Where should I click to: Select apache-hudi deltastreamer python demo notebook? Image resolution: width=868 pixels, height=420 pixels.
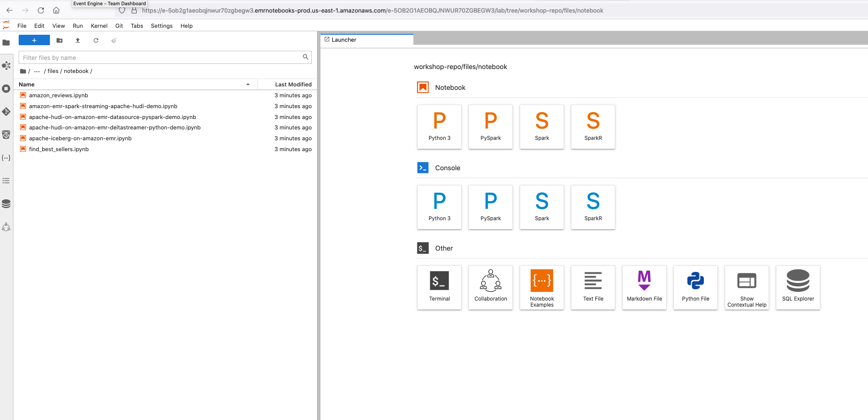[x=165, y=127]
